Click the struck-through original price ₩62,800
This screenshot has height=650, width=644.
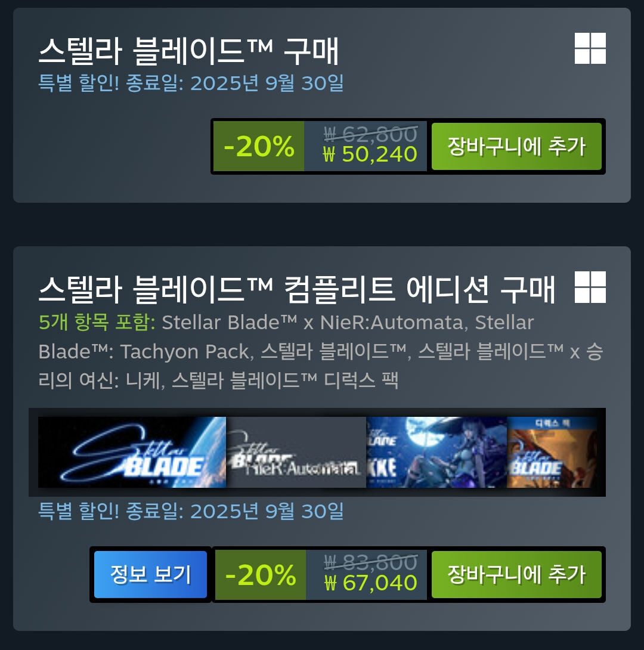pos(370,134)
